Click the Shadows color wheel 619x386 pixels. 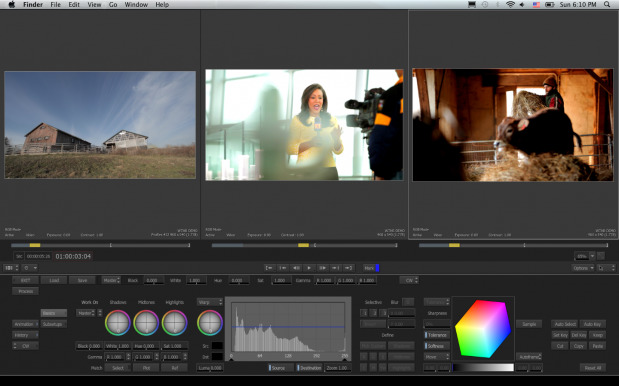tap(118, 322)
